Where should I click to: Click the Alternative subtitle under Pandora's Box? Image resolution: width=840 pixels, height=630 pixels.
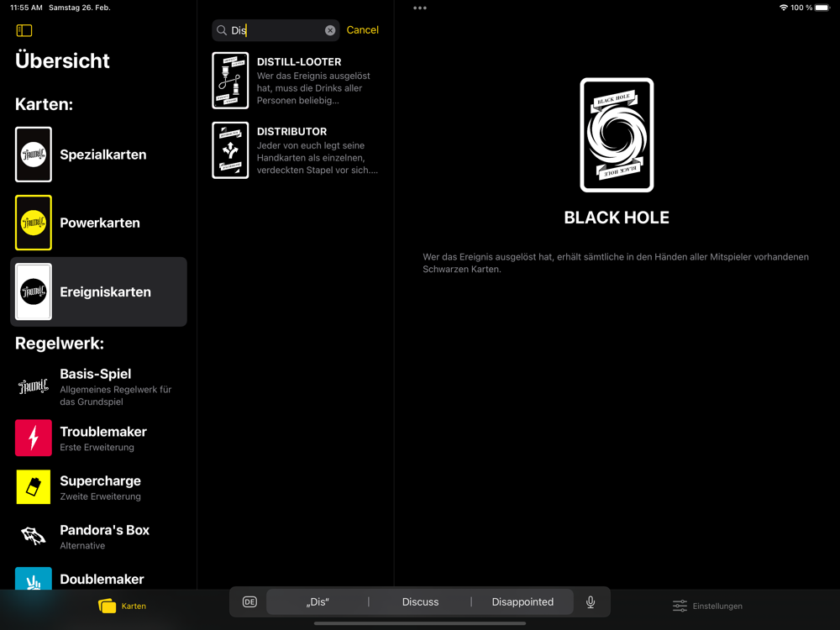click(82, 546)
